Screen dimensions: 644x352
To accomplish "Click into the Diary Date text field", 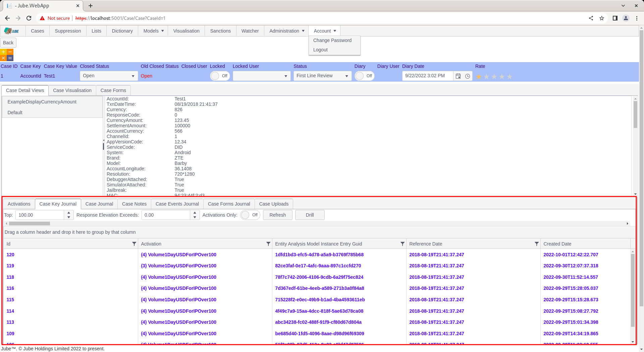I will point(428,76).
